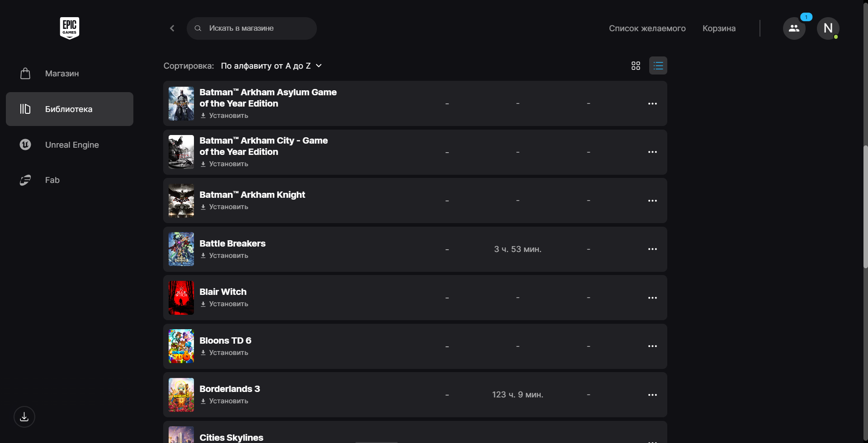The width and height of the screenshot is (868, 443).
Task: Go back with the left arrow
Action: coord(172,28)
